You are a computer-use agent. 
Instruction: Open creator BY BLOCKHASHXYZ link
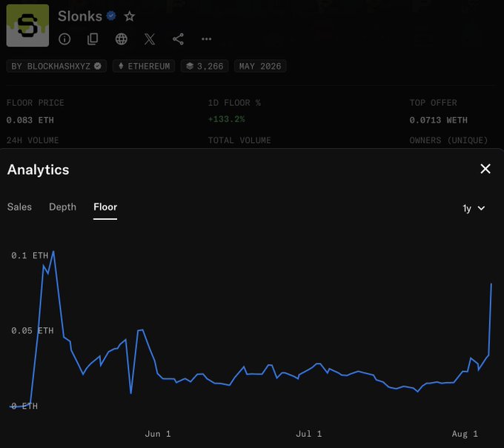56,66
